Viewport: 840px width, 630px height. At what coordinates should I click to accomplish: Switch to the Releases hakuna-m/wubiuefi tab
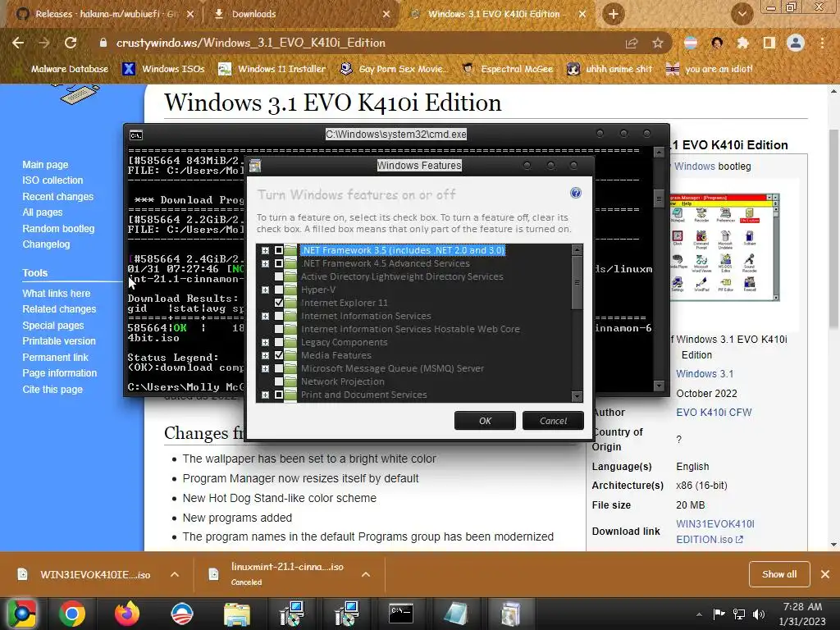(x=106, y=15)
